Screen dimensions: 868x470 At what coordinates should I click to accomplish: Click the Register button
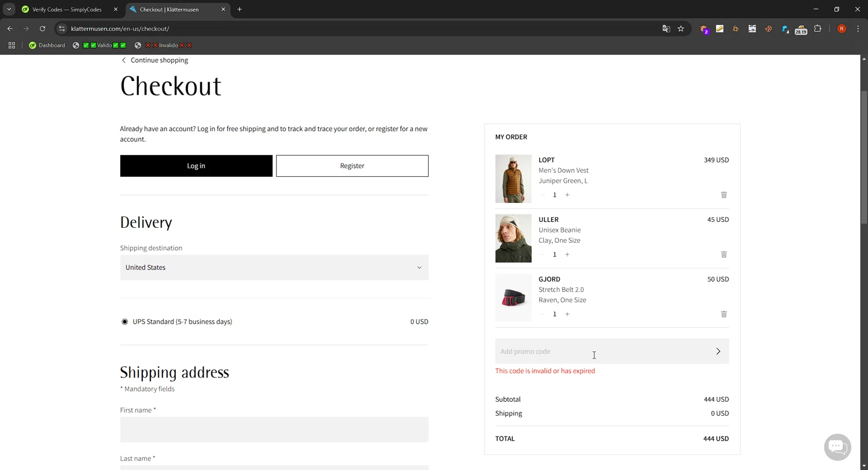[x=352, y=166]
